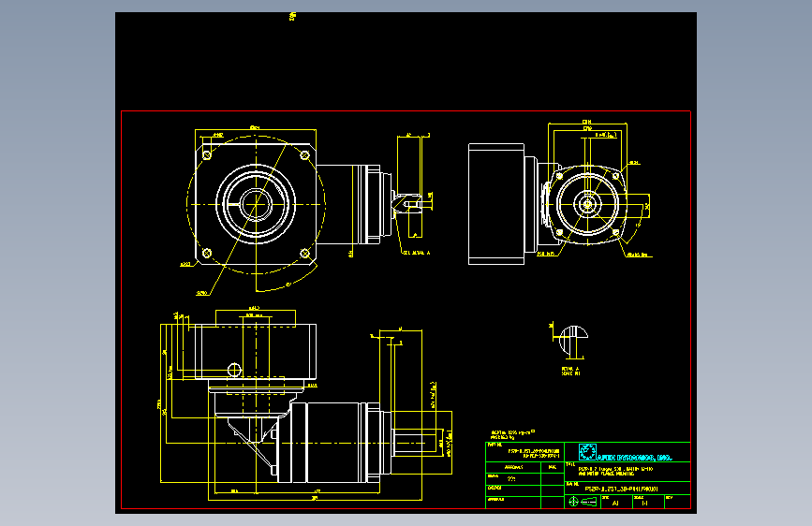Select the See Detail A leader label
The image size is (812, 526).
click(x=417, y=253)
